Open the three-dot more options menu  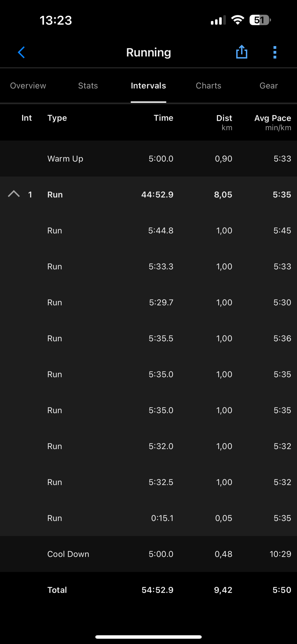pos(275,53)
